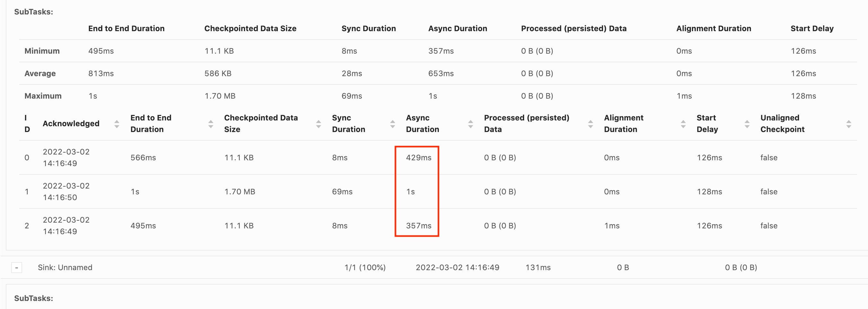
Task: Click the Async Duration column header
Action: 422,123
